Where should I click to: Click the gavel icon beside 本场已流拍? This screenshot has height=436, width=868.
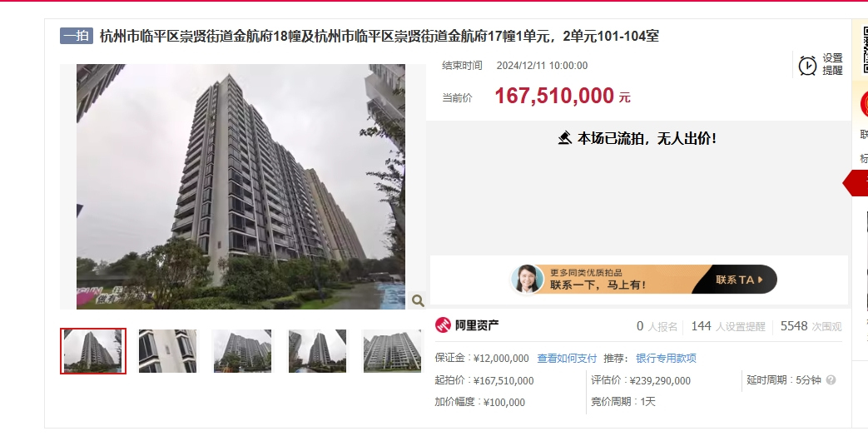564,138
